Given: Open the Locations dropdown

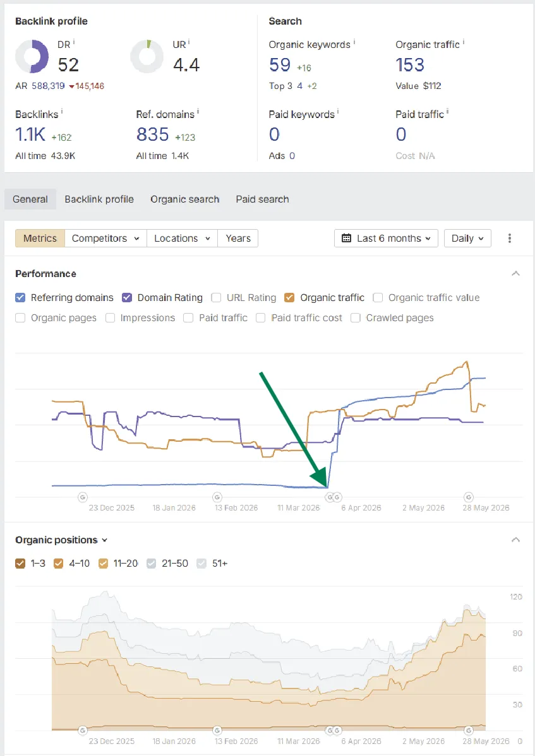Looking at the screenshot, I should 182,238.
